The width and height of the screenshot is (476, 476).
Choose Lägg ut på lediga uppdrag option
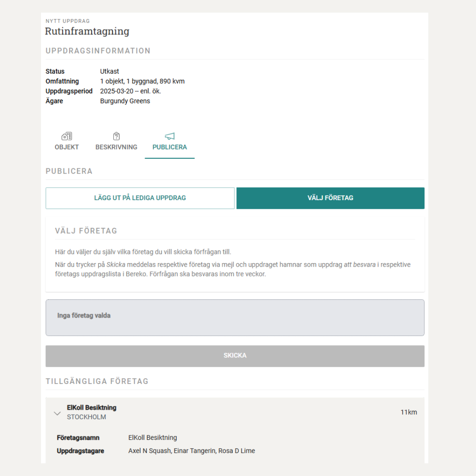click(140, 198)
